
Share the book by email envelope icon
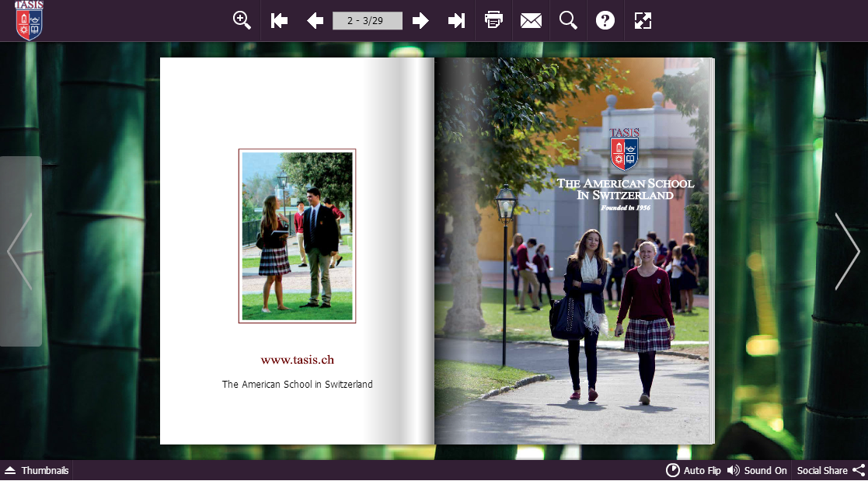point(531,21)
